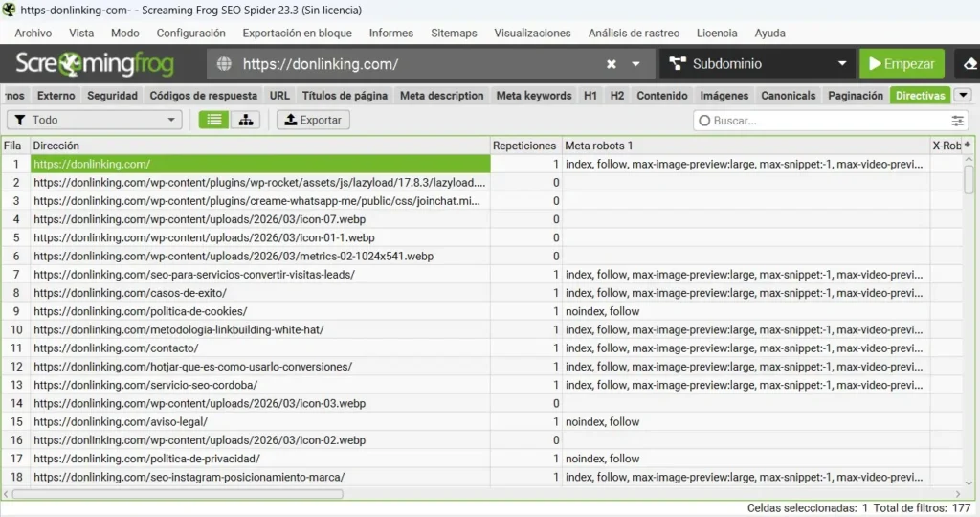Open the Modo menu
The image size is (980, 517).
[x=125, y=34]
